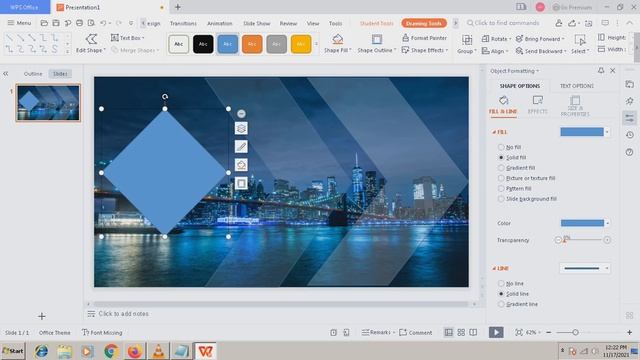Click Bring Forward

(x=540, y=39)
